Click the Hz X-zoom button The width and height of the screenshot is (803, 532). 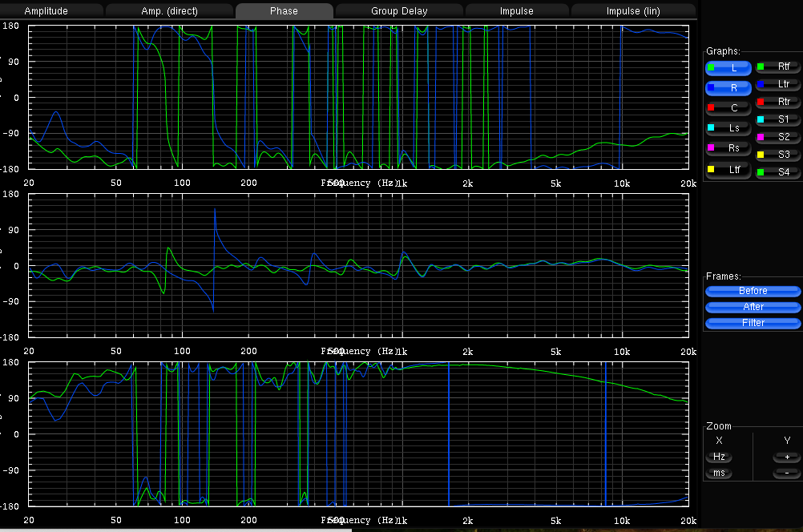point(719,457)
